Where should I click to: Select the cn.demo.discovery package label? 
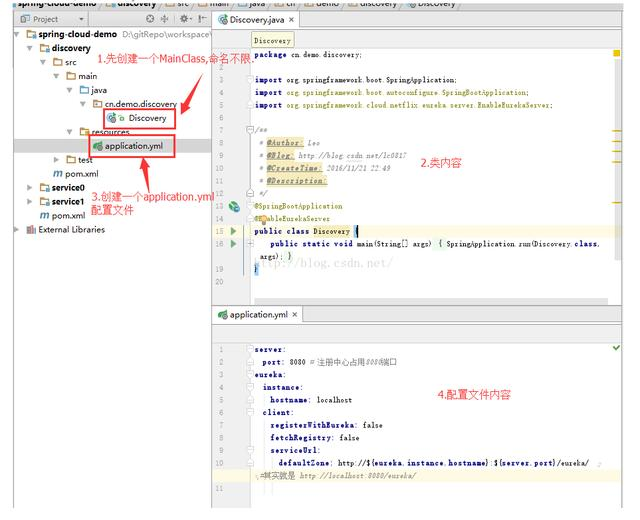[141, 104]
